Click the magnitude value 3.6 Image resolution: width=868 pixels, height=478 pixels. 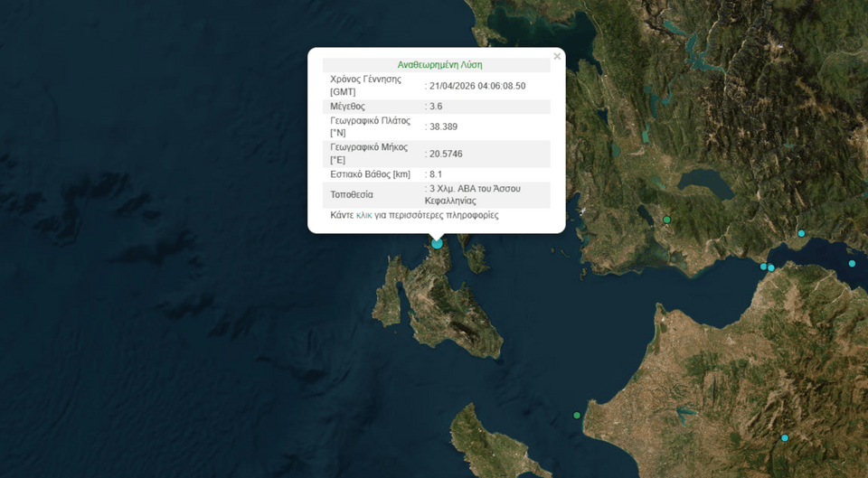click(436, 107)
